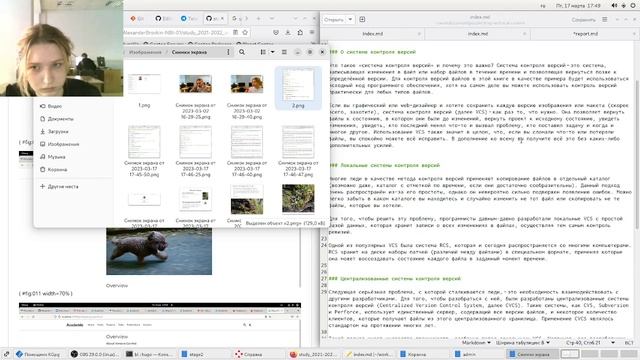Switch to the first index.md tab

(x=373, y=34)
